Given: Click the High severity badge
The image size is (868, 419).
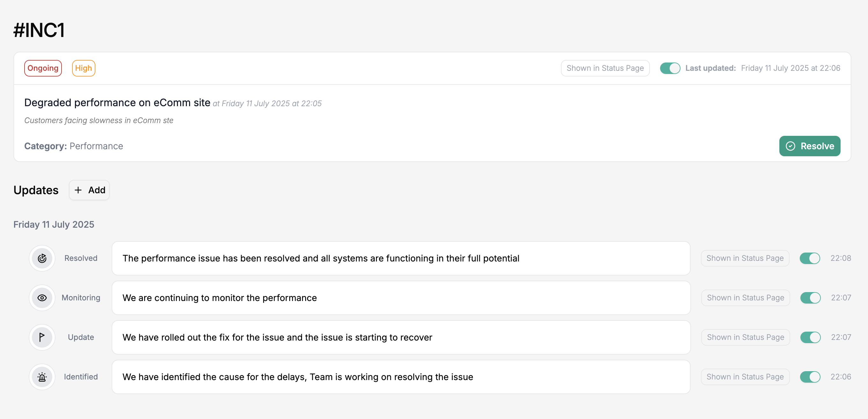Looking at the screenshot, I should (84, 68).
